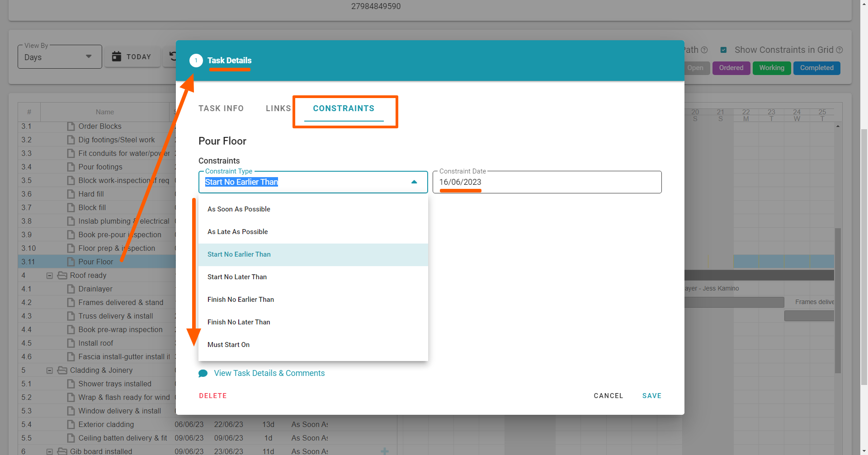
Task: Click the document icon for Order Blocks
Action: pos(71,127)
